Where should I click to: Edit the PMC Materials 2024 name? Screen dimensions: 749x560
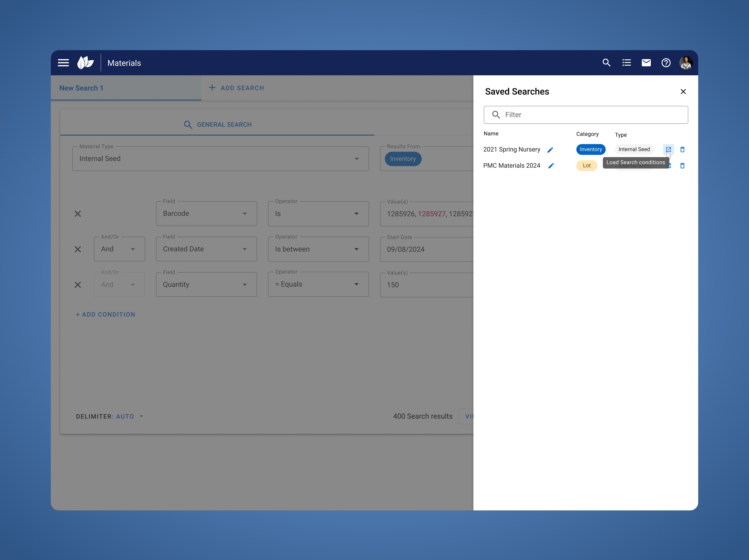coord(551,166)
